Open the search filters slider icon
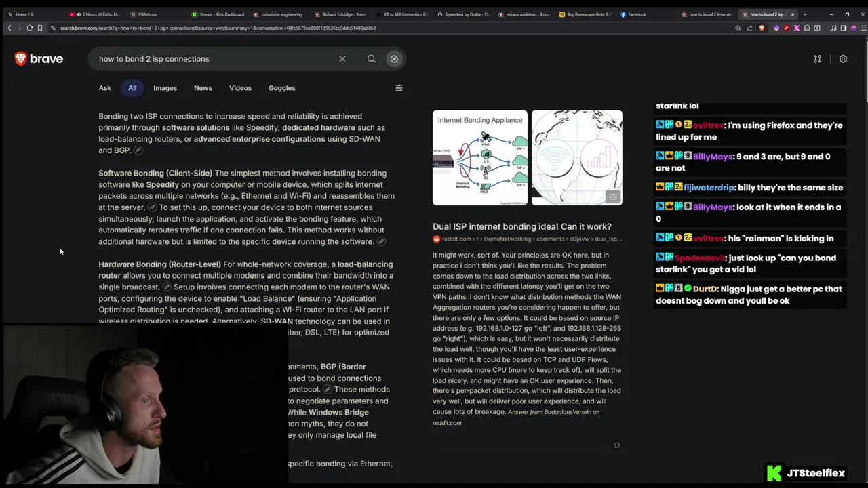Viewport: 868px width, 488px height. pyautogui.click(x=399, y=88)
